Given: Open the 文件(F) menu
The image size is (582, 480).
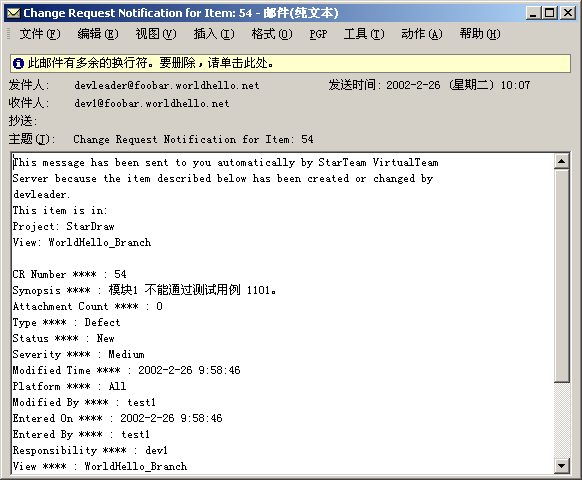Looking at the screenshot, I should tap(40, 34).
